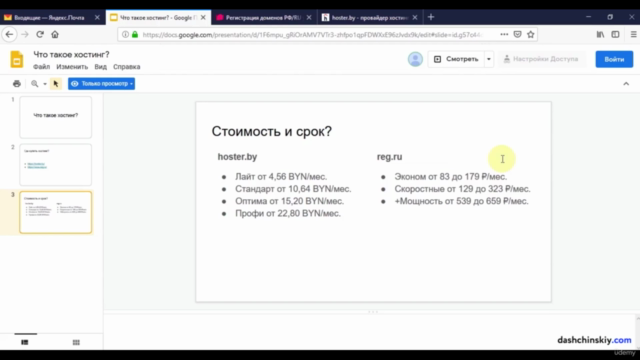Open the browser home page
640x360 pixels.
pos(55,35)
